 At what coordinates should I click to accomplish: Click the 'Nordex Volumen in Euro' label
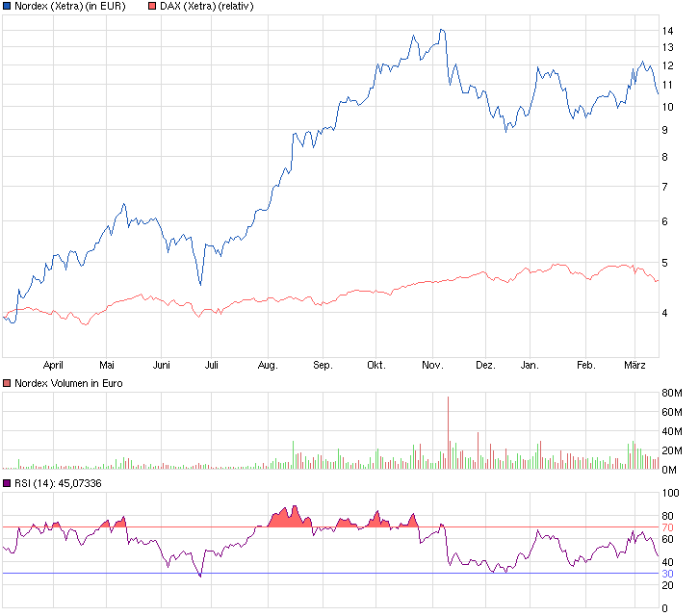68,383
